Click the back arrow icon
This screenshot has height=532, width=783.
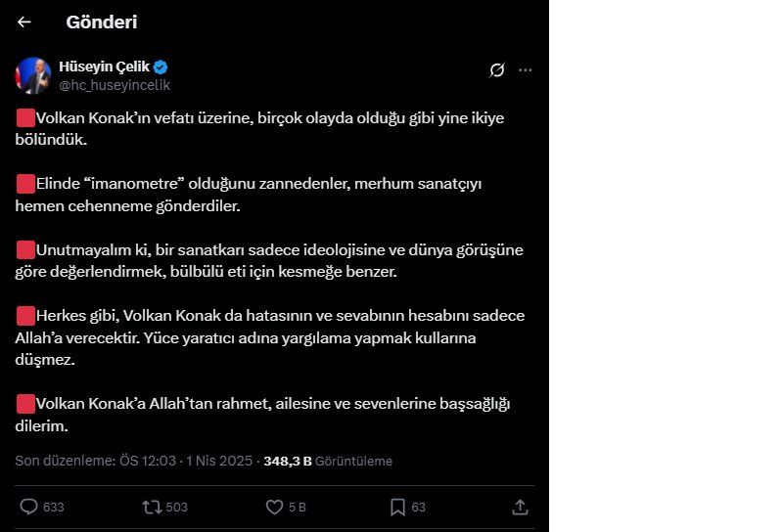[x=24, y=22]
